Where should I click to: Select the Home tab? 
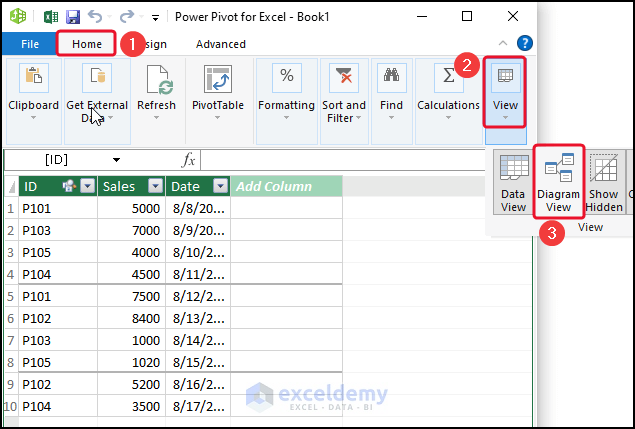tap(87, 43)
